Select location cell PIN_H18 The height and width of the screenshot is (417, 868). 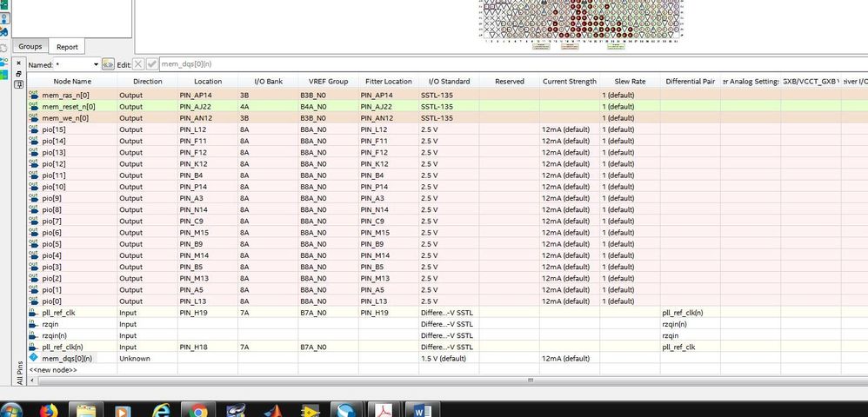208,347
